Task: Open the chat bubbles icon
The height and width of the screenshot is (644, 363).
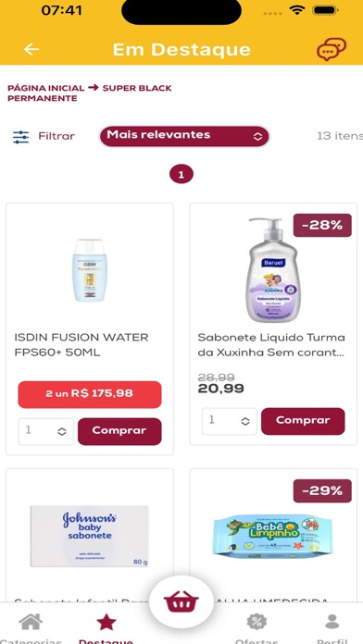Action: tap(331, 50)
